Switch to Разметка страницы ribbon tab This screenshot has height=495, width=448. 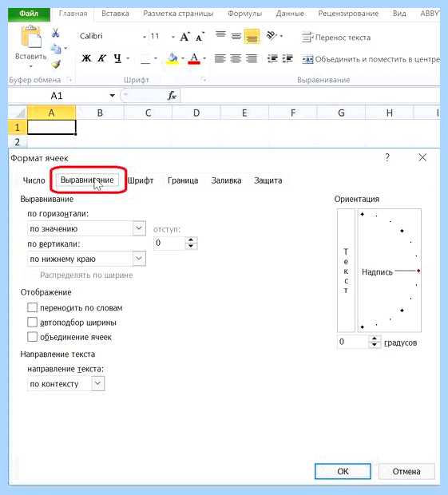click(x=178, y=14)
